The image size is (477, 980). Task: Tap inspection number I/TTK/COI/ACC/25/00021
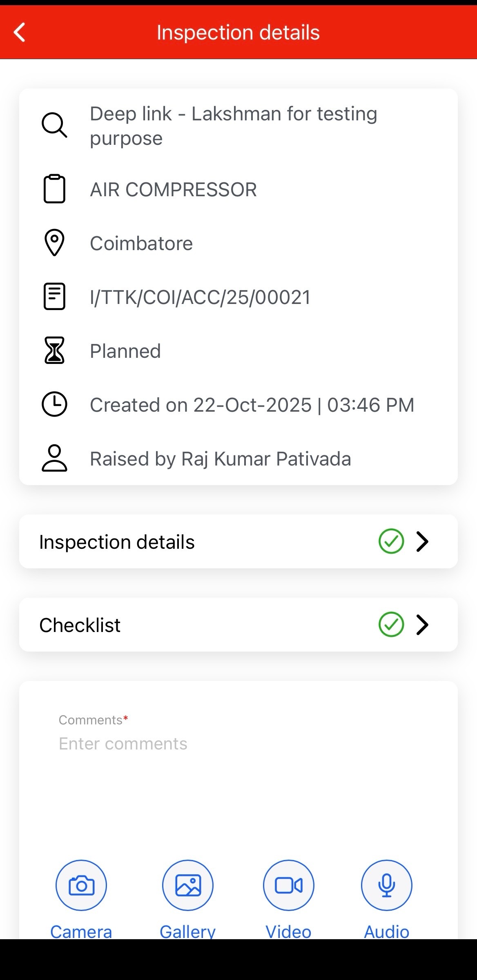[x=200, y=297]
